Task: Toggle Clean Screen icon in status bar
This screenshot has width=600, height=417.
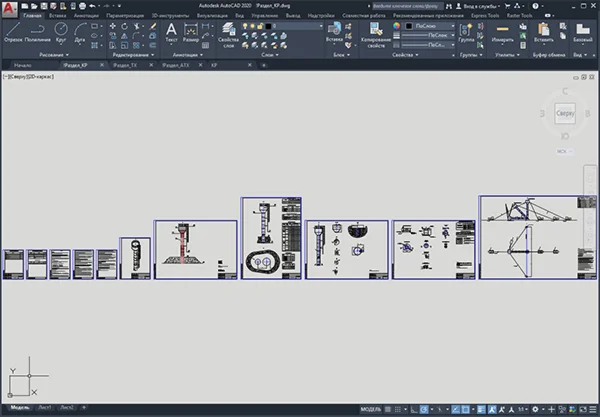Action: pos(583,409)
